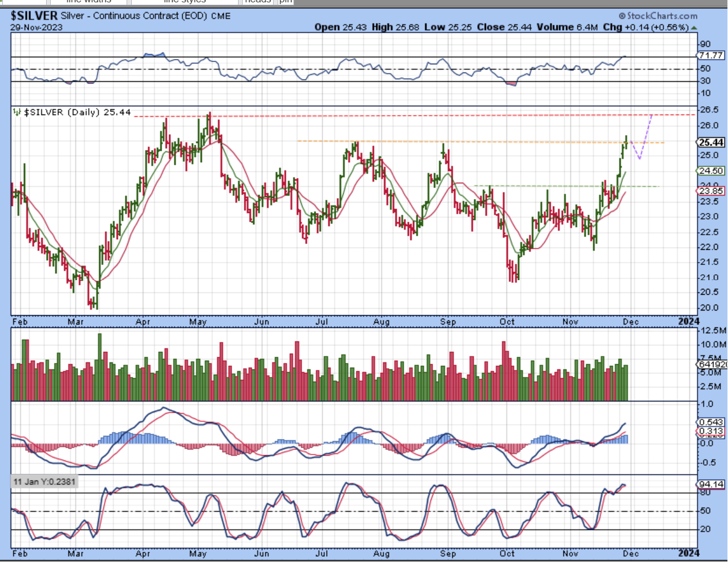
Task: Open the StockCharts.com attribution link
Action: point(658,16)
